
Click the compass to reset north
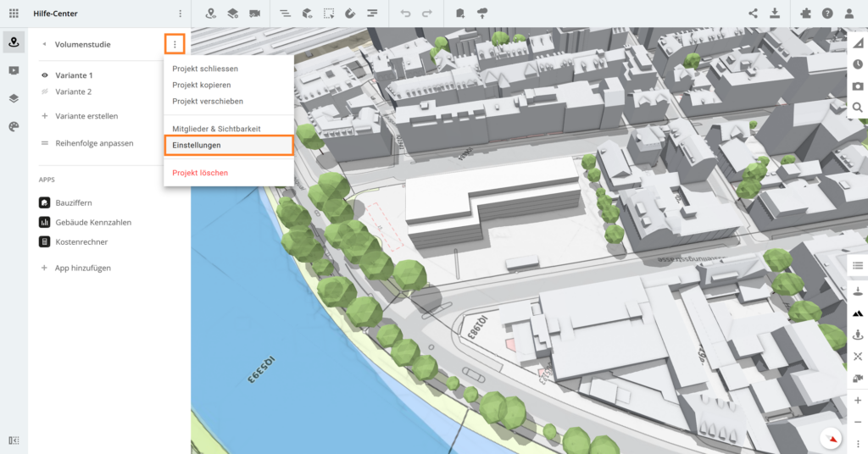pyautogui.click(x=832, y=439)
